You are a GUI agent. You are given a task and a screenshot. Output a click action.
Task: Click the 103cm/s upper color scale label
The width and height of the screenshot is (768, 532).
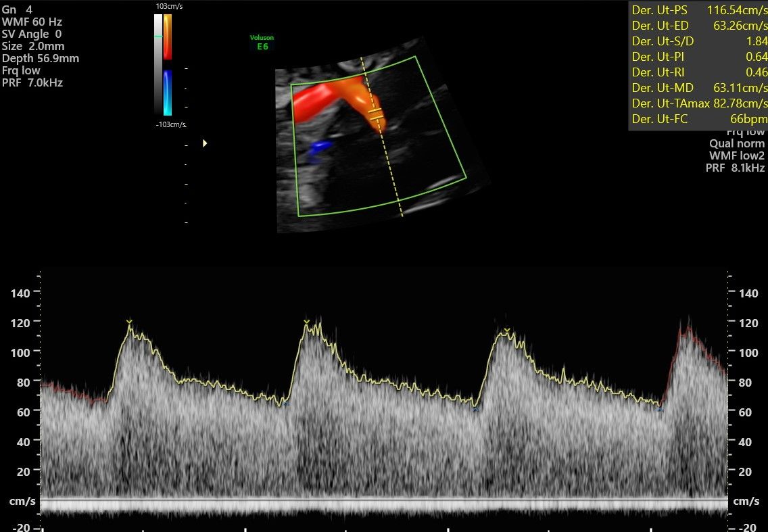pyautogui.click(x=170, y=6)
